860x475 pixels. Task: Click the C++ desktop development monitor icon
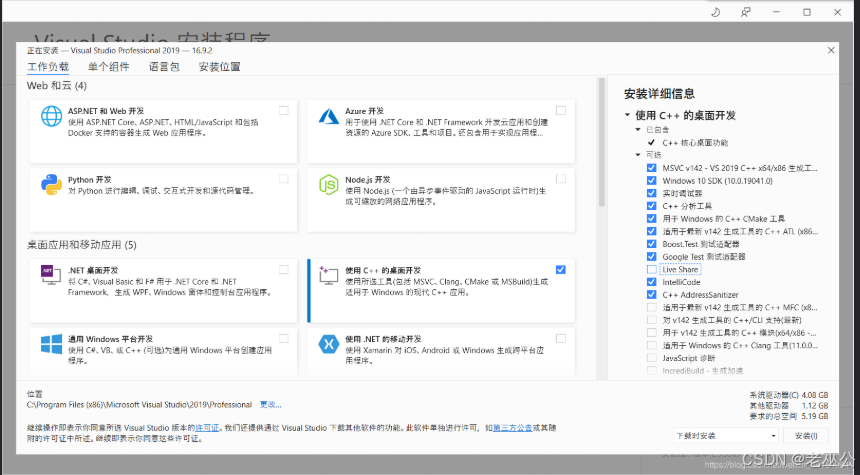(x=329, y=275)
